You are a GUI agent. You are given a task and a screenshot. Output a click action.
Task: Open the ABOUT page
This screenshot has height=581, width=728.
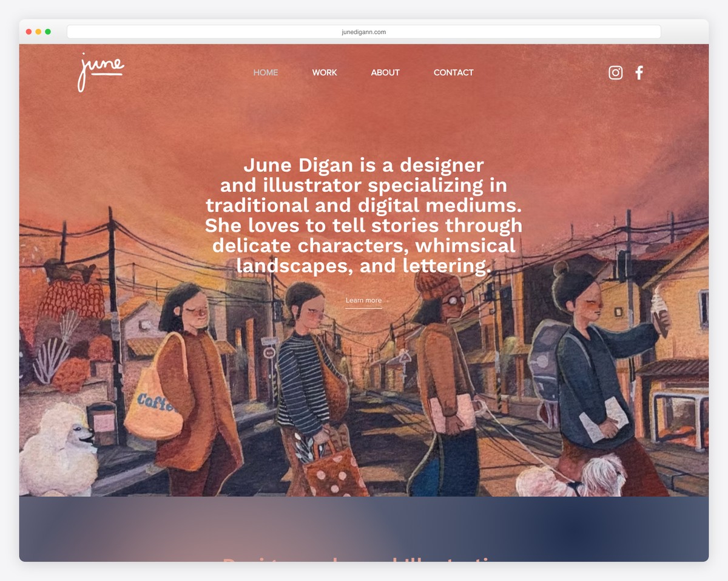coord(385,72)
